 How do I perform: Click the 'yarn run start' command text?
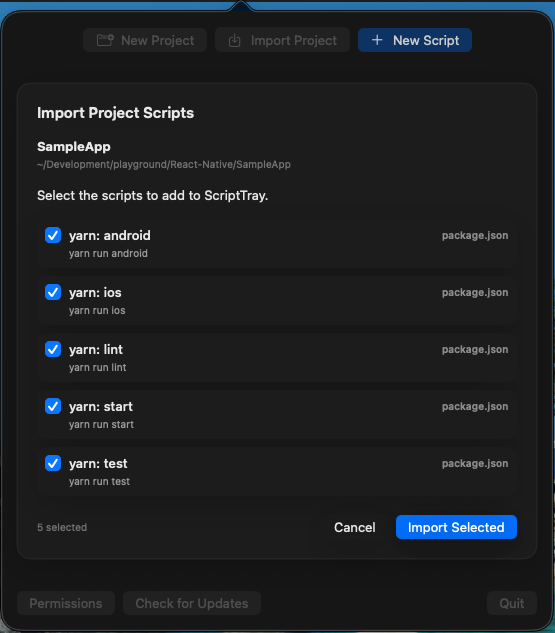coord(101,424)
